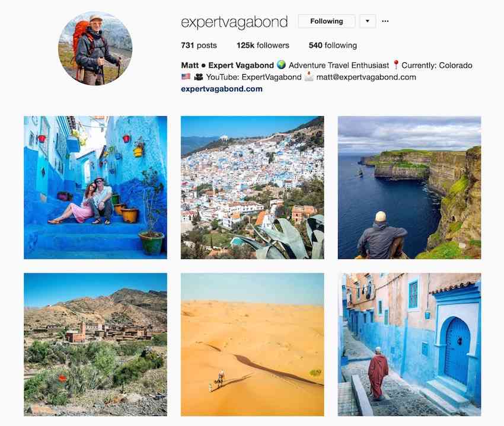Open the couple on blue stairs photo
504x426 pixels.
(95, 187)
